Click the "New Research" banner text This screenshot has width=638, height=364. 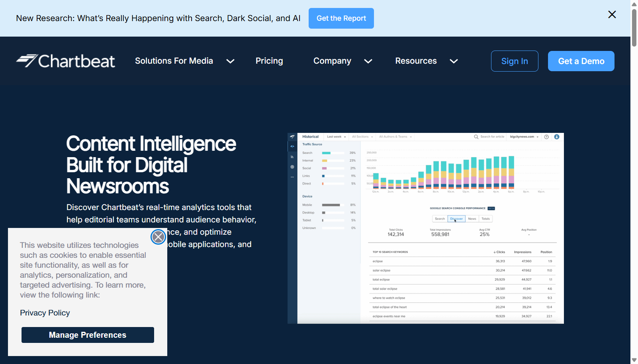pyautogui.click(x=158, y=18)
